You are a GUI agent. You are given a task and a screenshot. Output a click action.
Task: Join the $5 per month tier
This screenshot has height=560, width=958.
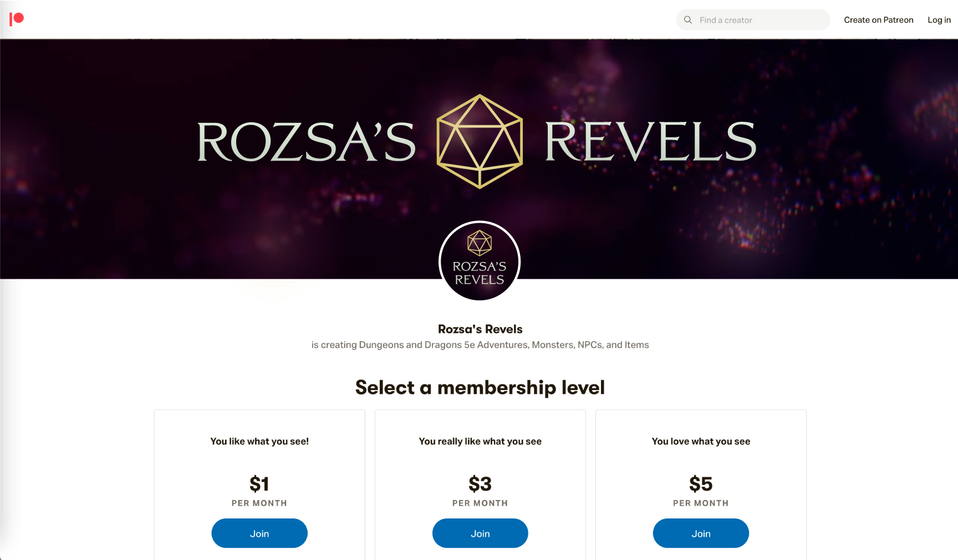[701, 533]
